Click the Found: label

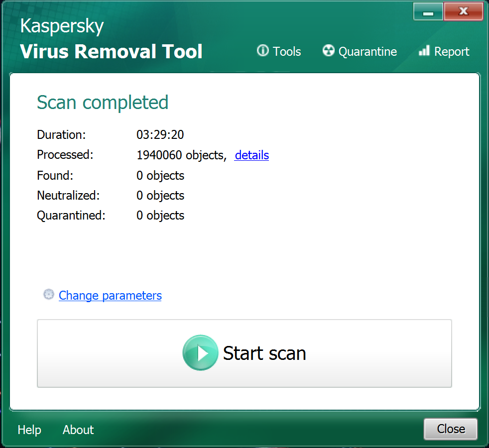click(x=55, y=176)
